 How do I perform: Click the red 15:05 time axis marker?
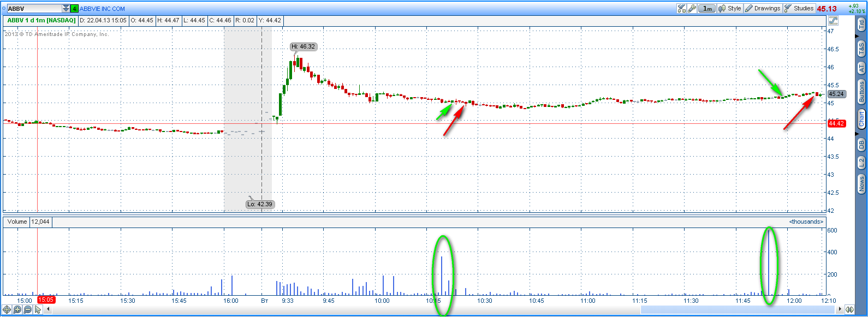tap(46, 300)
